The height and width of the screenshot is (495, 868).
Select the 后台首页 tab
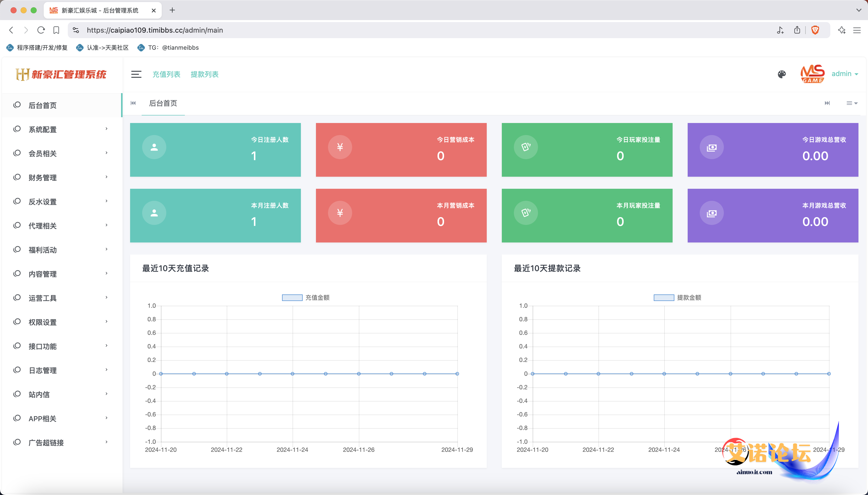[163, 103]
